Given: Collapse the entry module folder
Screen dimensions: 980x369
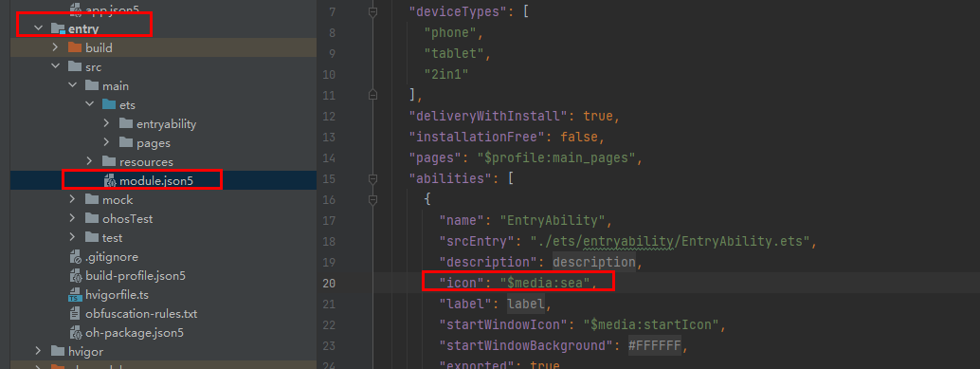Looking at the screenshot, I should coord(39,28).
